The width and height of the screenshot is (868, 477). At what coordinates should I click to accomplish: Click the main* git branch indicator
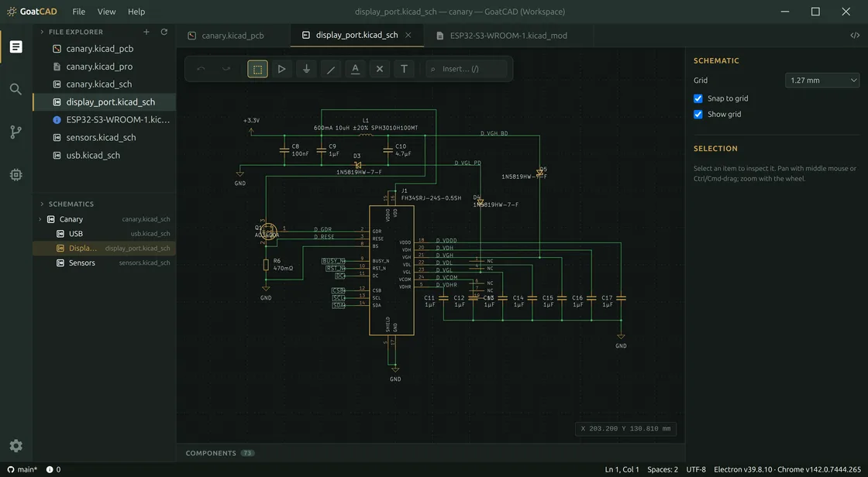pyautogui.click(x=22, y=469)
